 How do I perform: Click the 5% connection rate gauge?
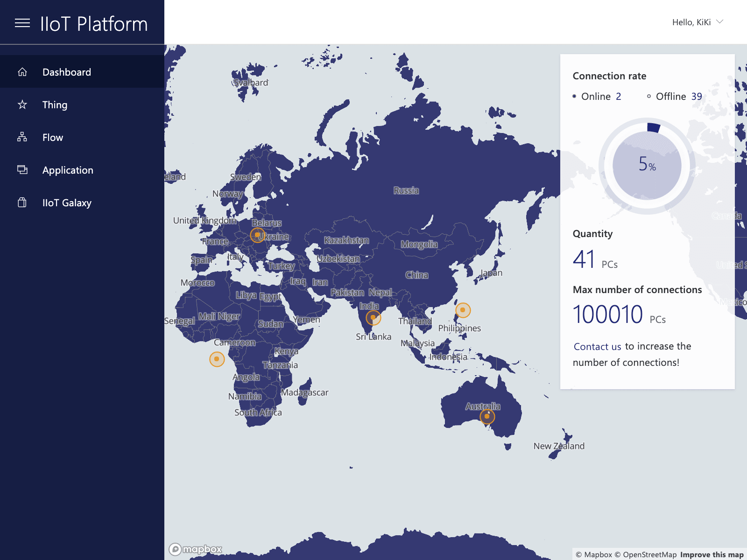pyautogui.click(x=647, y=165)
